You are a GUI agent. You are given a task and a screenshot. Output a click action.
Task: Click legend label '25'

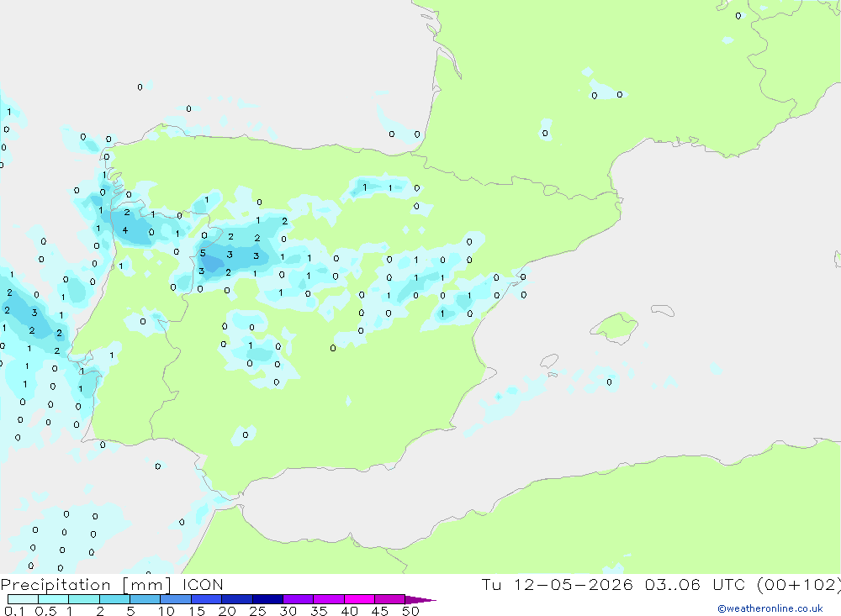point(258,611)
